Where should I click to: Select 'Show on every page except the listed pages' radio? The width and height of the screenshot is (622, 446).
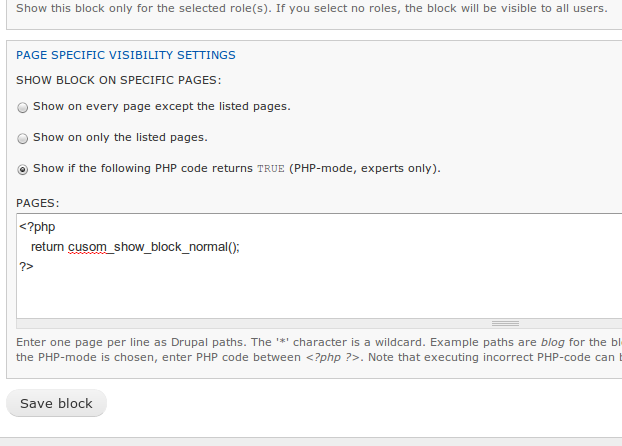click(x=23, y=108)
